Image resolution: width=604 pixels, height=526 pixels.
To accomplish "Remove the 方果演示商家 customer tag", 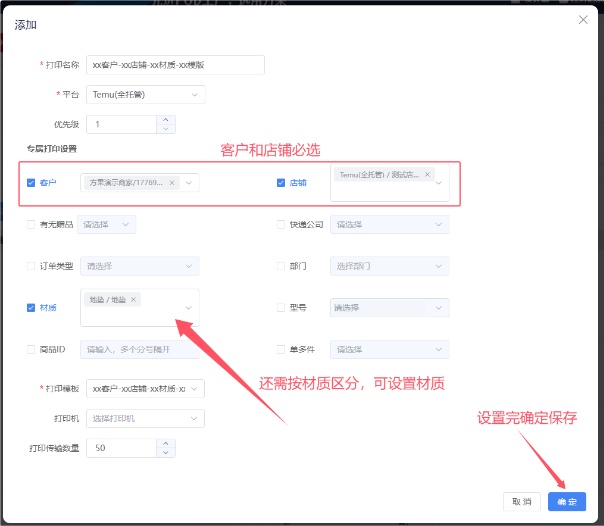I will coord(172,183).
